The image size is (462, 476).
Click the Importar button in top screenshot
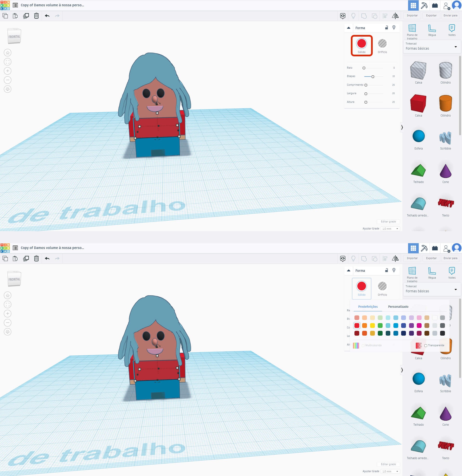412,16
